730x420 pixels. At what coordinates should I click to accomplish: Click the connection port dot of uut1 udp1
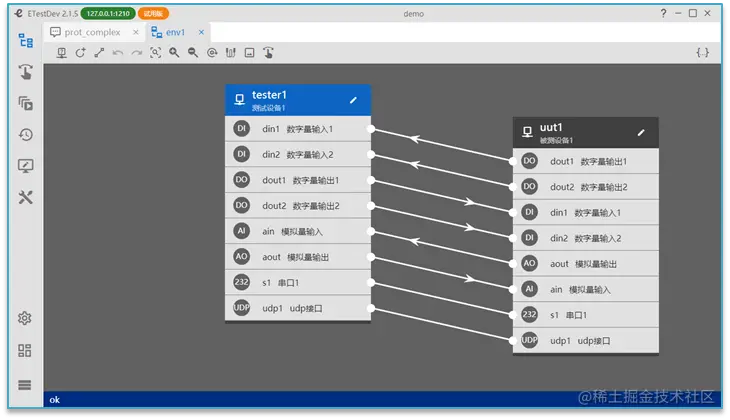coord(513,341)
